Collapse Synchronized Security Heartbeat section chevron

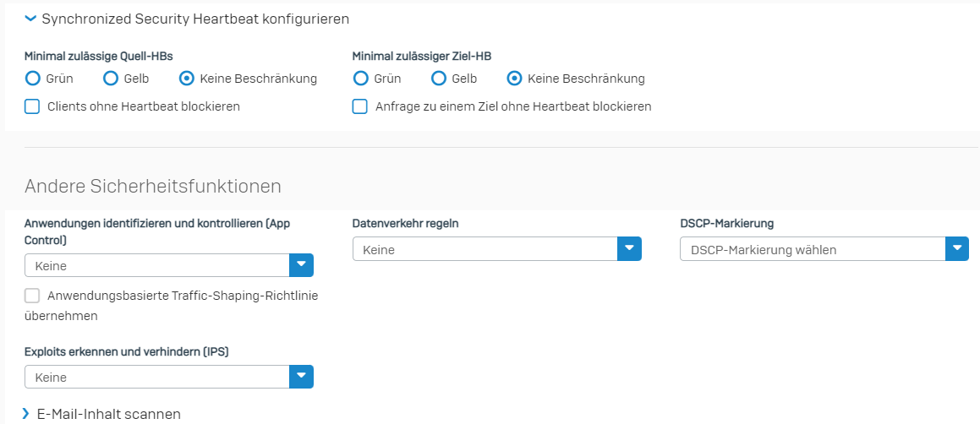(x=30, y=19)
